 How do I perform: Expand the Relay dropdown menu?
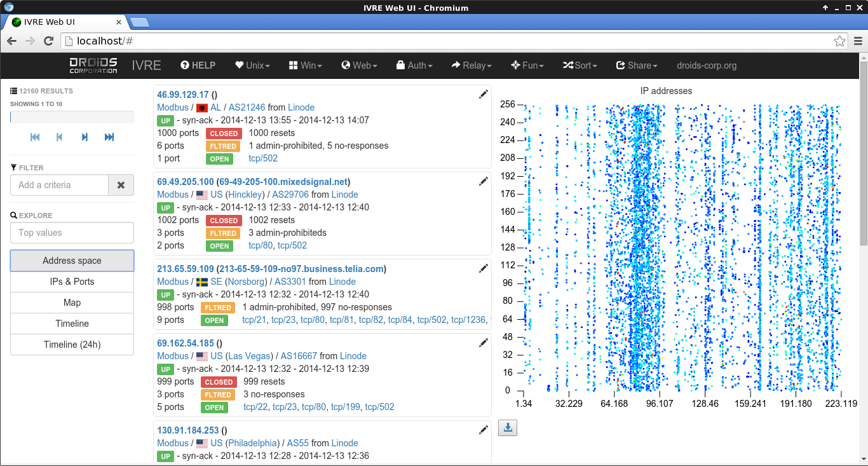(472, 65)
